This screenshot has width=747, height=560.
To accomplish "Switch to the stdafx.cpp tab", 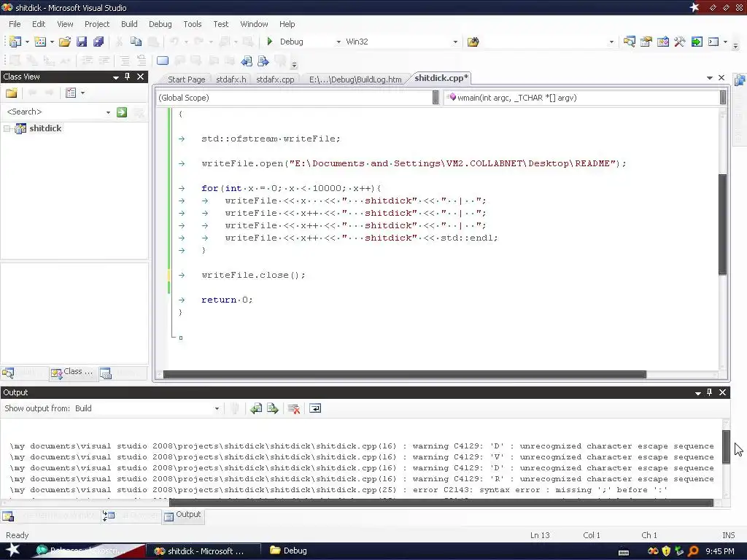I will point(275,79).
